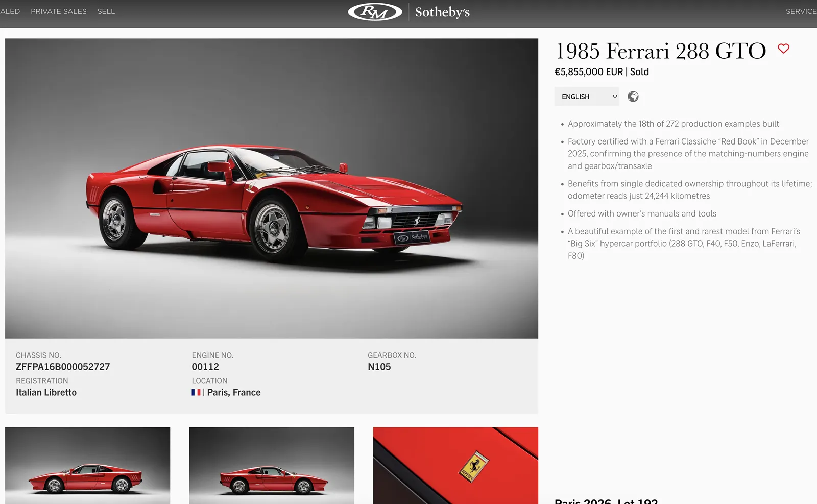Click the partially visible leftmost nav item
This screenshot has height=504, width=817.
pos(10,11)
